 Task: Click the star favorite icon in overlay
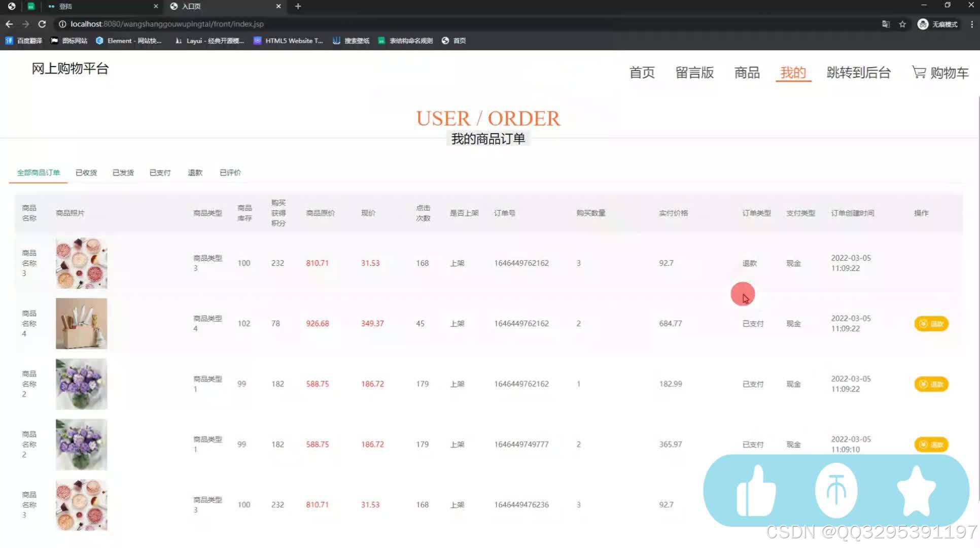(916, 491)
